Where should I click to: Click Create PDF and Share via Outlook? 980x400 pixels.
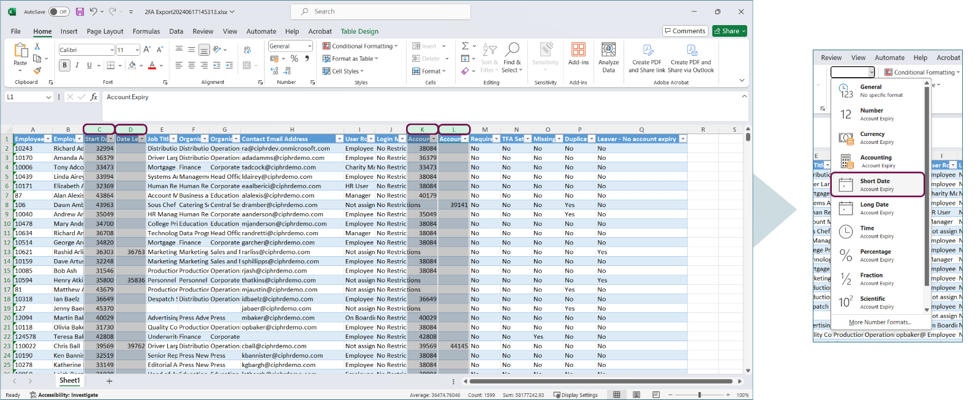click(691, 58)
